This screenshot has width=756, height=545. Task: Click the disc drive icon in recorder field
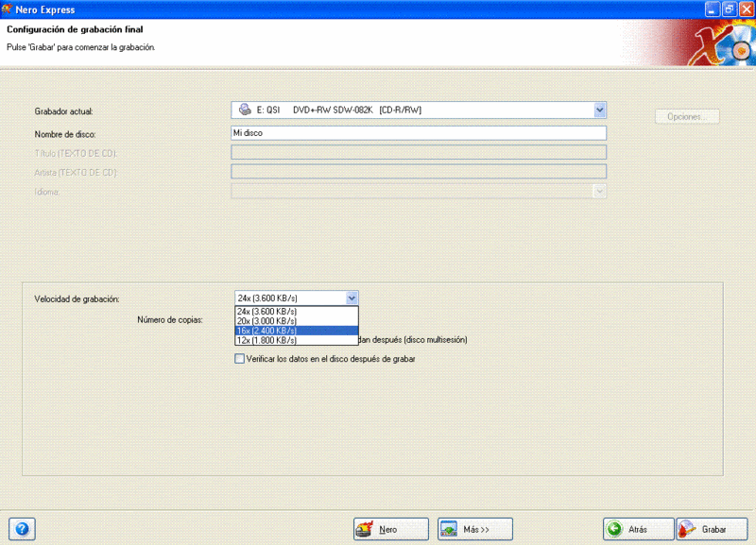tap(245, 110)
